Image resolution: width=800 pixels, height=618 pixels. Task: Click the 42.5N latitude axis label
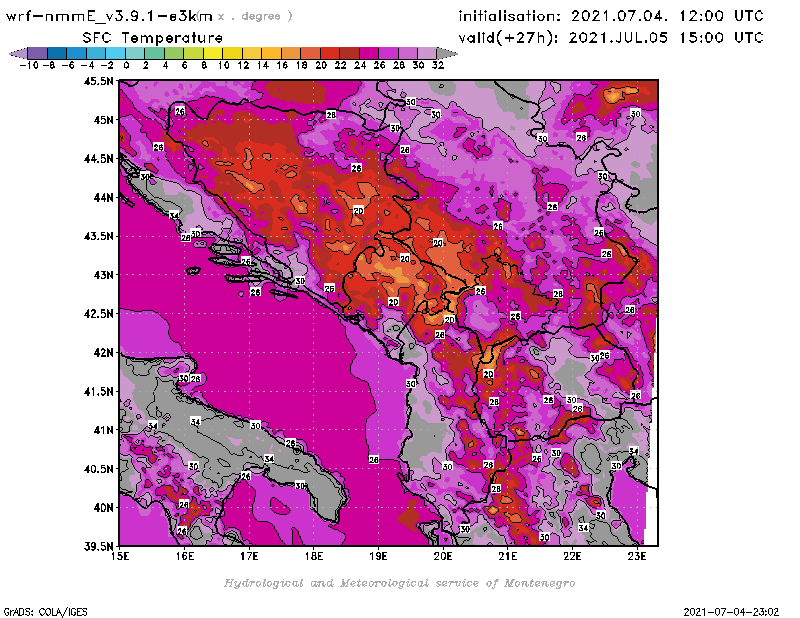(98, 314)
